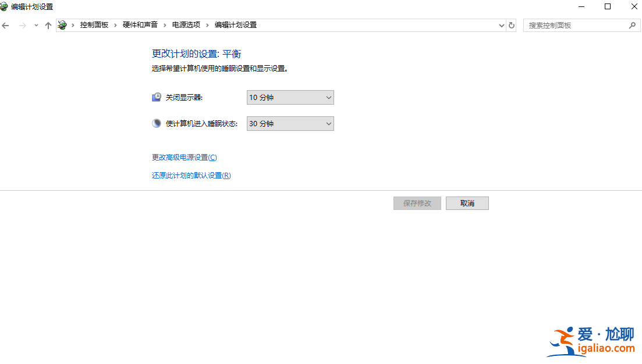Open the 关闭显示器 time dropdown
Viewport: 642px width, 364px height.
pyautogui.click(x=290, y=97)
